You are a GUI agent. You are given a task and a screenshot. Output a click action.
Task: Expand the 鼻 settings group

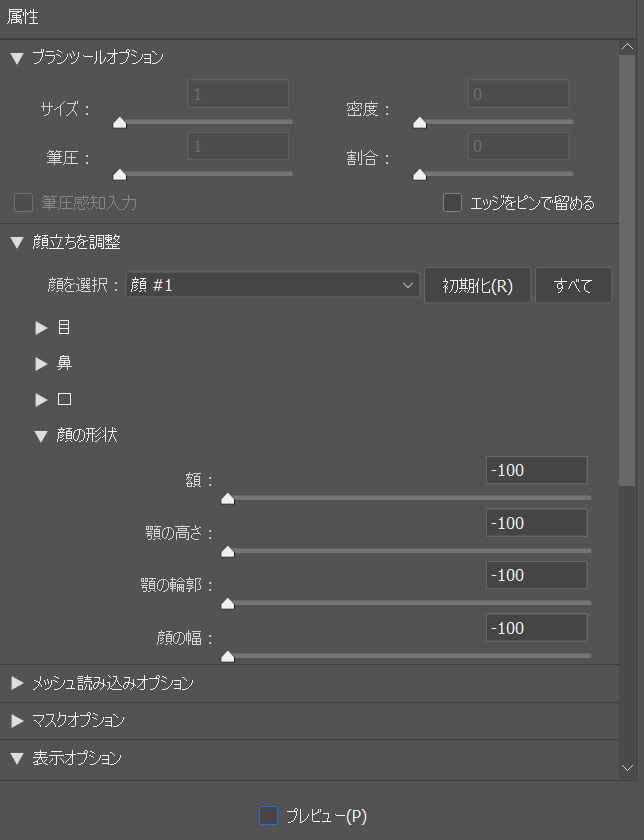tap(42, 364)
